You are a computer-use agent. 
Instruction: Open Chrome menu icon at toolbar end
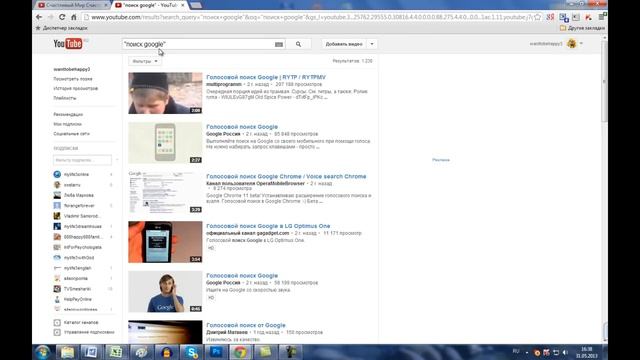coord(603,17)
